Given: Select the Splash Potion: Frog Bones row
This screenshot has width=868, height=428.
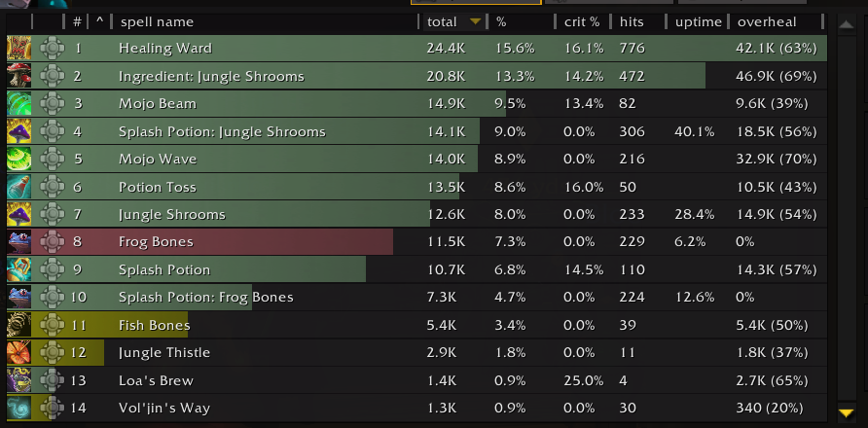Looking at the screenshot, I should pyautogui.click(x=416, y=298).
